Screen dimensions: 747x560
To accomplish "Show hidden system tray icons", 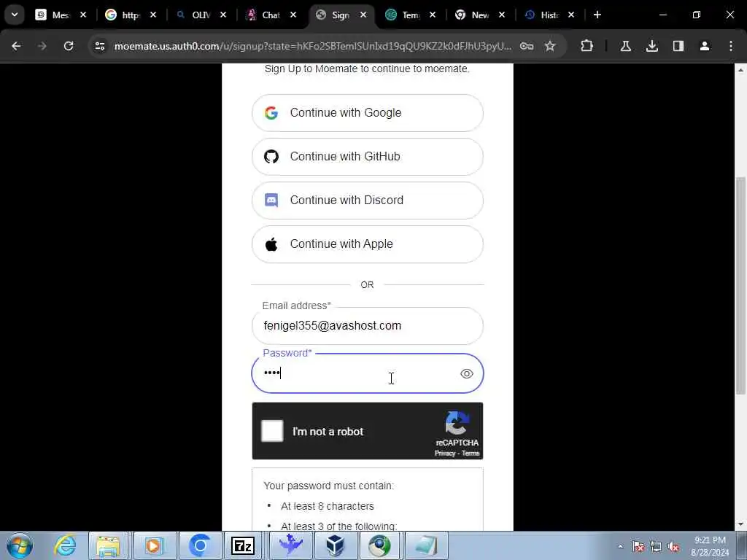I will (620, 546).
